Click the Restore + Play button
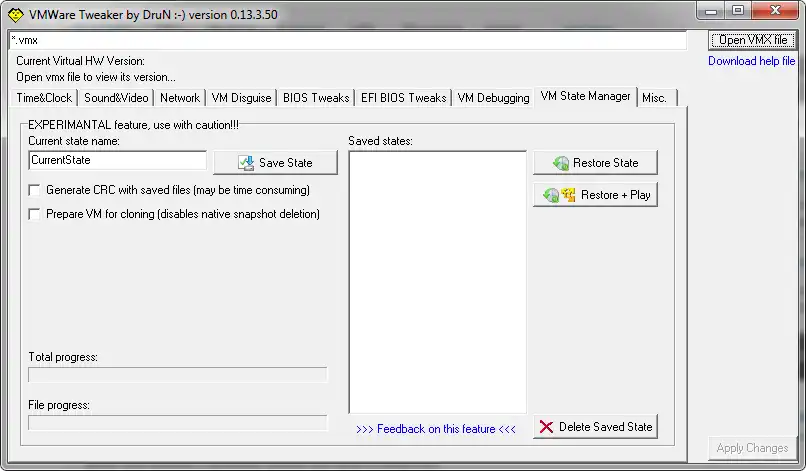This screenshot has height=471, width=806. click(595, 195)
